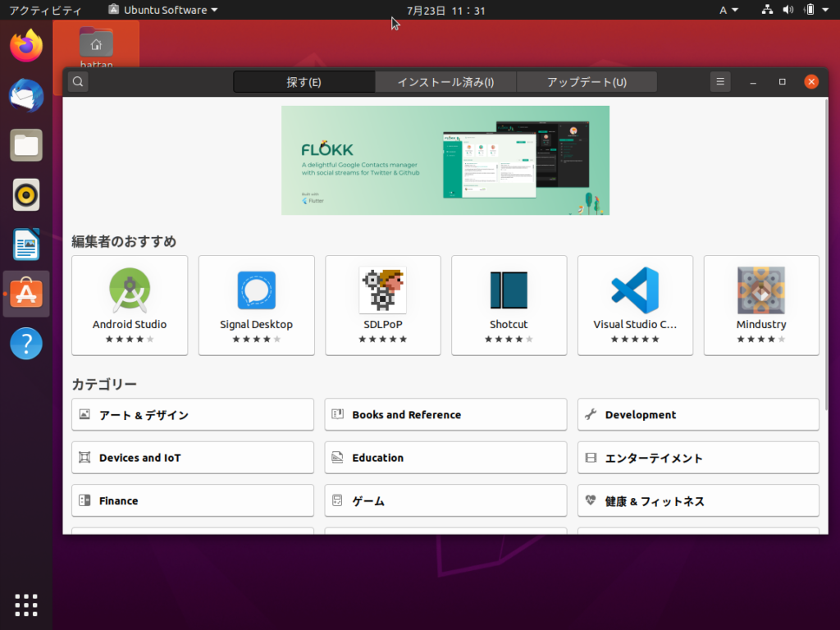
Task: Expand the Ubuntu Software app menu
Action: point(163,10)
